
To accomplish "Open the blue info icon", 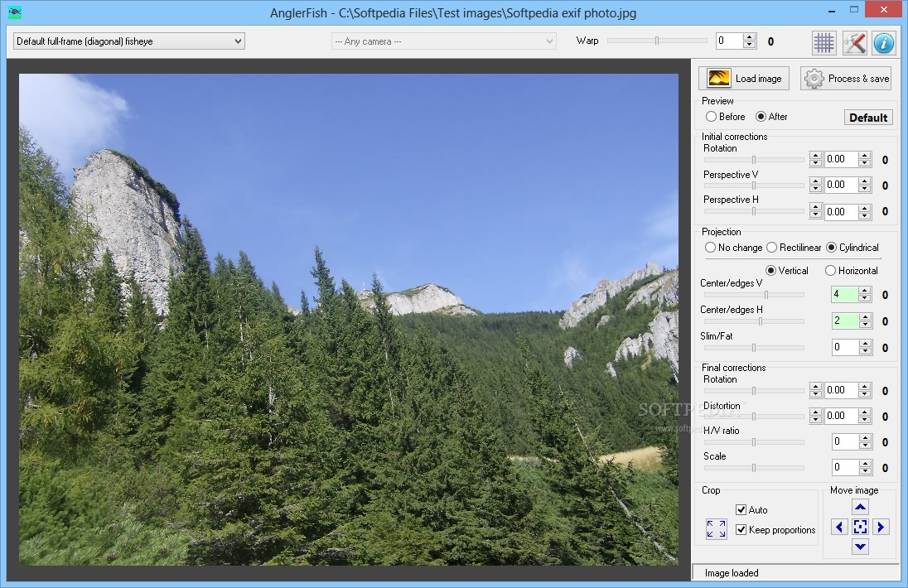I will (x=884, y=41).
